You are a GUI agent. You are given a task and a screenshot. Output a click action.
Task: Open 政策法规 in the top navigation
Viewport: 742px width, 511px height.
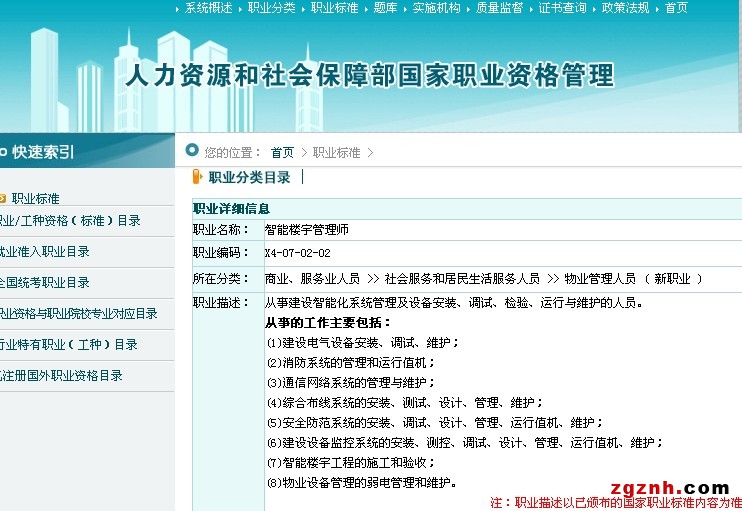(625, 8)
